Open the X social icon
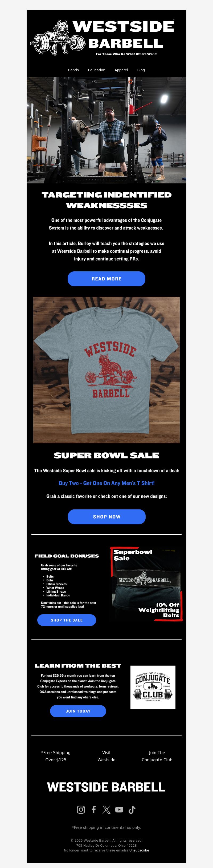This screenshot has width=213, height=868. click(x=106, y=809)
